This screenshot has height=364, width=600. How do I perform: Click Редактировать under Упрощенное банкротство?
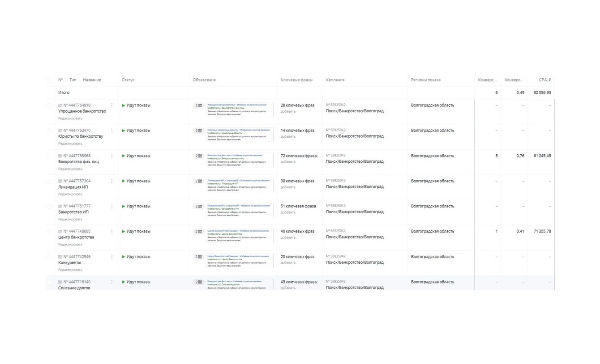(70, 119)
